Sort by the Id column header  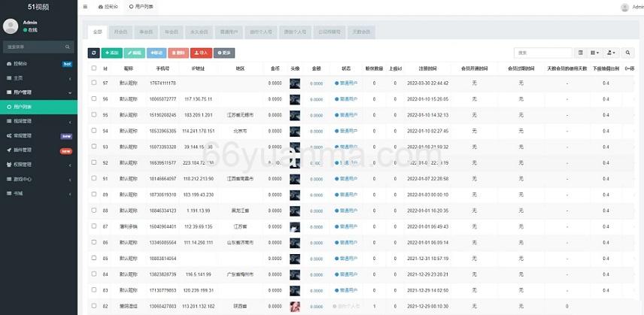105,68
